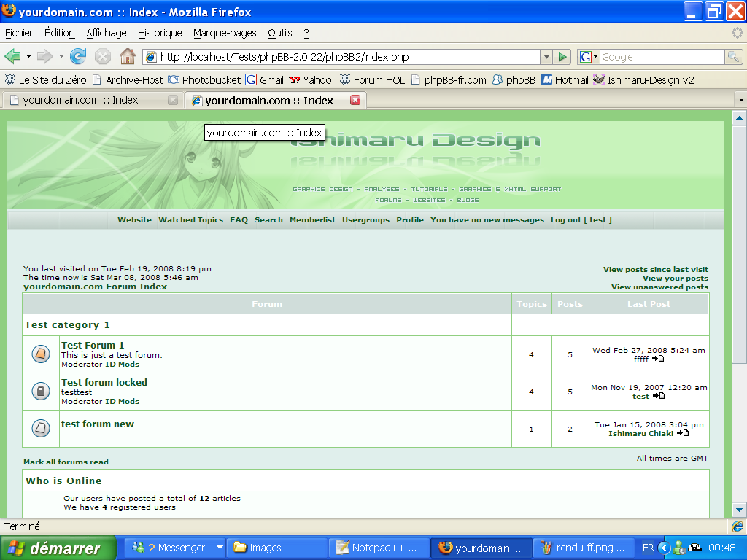Close the active yourdomain.com tab
The width and height of the screenshot is (747, 560).
click(355, 100)
